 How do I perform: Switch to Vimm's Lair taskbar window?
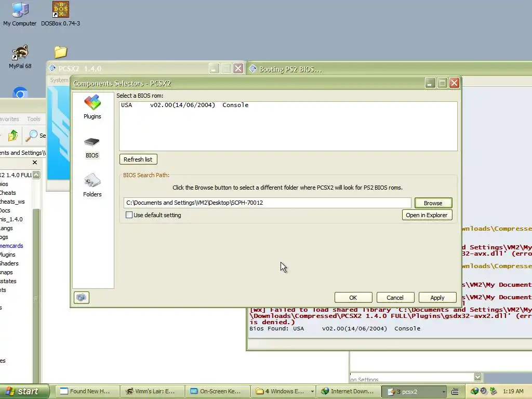coord(152,391)
